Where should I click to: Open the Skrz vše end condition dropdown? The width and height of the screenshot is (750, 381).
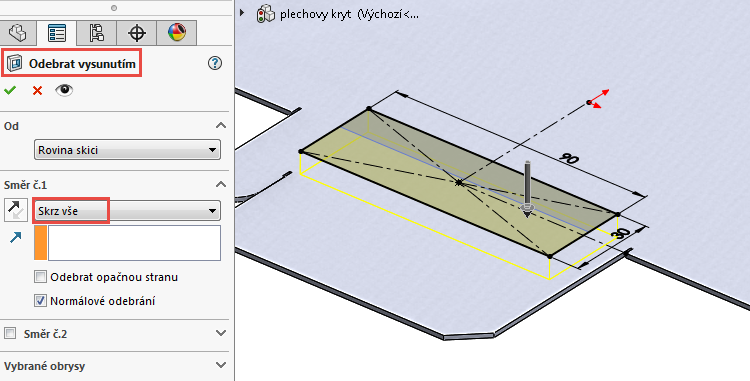pos(127,211)
